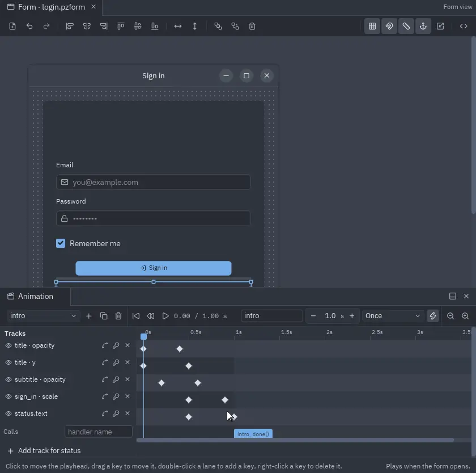Align widgets to vertical center

coord(138,26)
